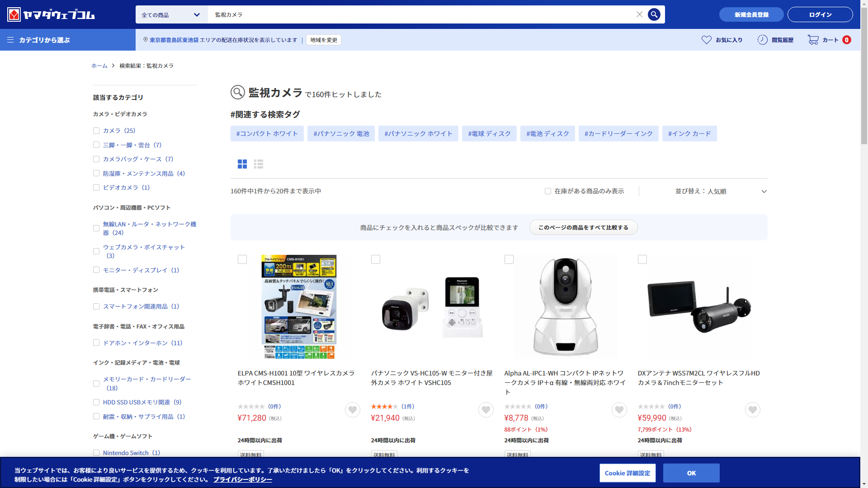The image size is (868, 488).
Task: Open the 全ての商品 category dropdown
Action: [x=171, y=15]
